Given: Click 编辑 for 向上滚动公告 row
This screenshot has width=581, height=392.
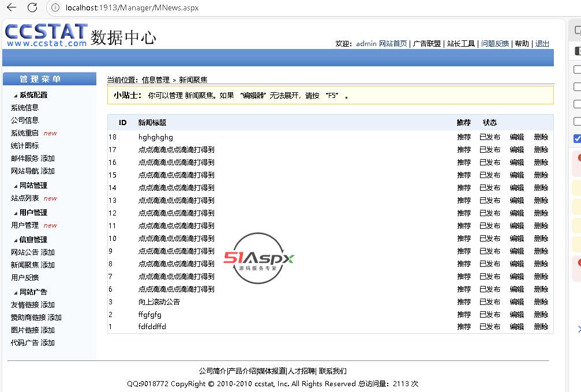Looking at the screenshot, I should tap(517, 302).
